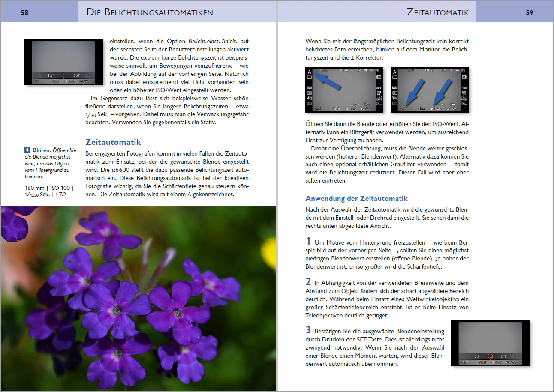Select step number 2 in the instructions
554x392 pixels.
(308, 282)
